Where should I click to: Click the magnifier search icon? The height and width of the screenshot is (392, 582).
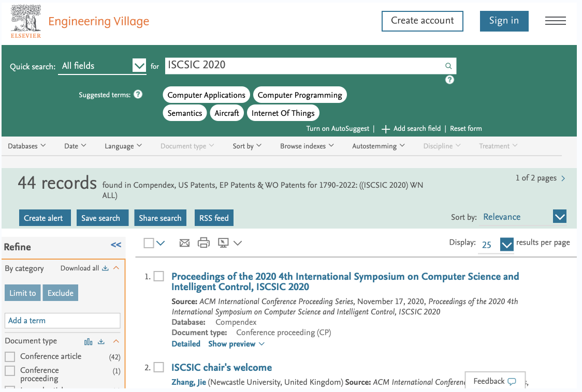point(448,66)
